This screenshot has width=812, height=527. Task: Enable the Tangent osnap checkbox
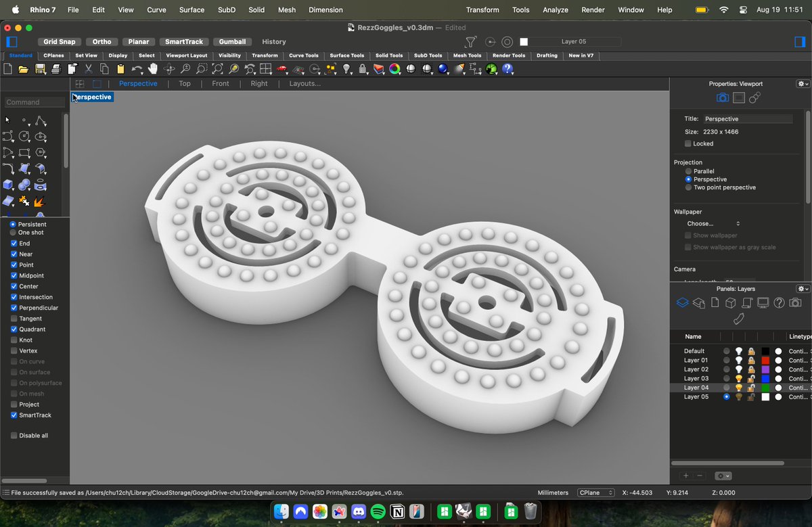pyautogui.click(x=14, y=318)
